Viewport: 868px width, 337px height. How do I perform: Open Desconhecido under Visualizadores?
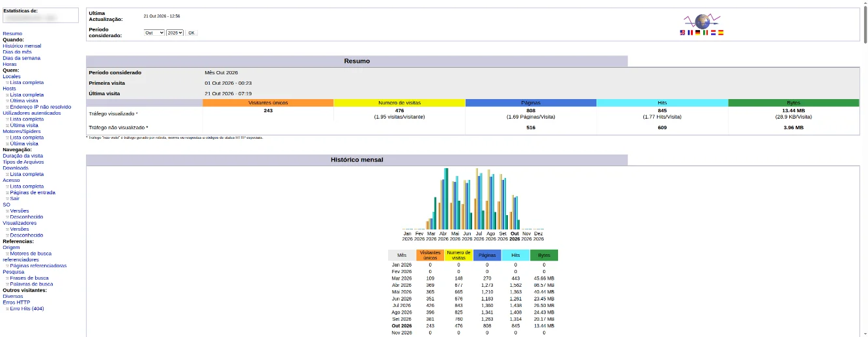27,235
